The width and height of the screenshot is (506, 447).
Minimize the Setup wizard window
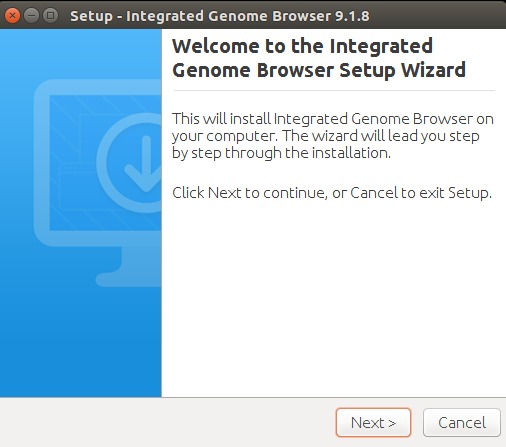pos(32,16)
